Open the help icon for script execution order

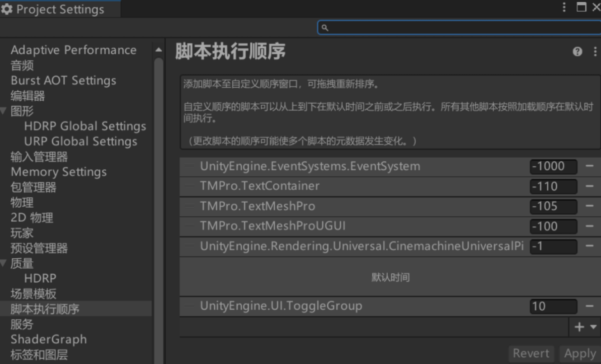[x=577, y=51]
